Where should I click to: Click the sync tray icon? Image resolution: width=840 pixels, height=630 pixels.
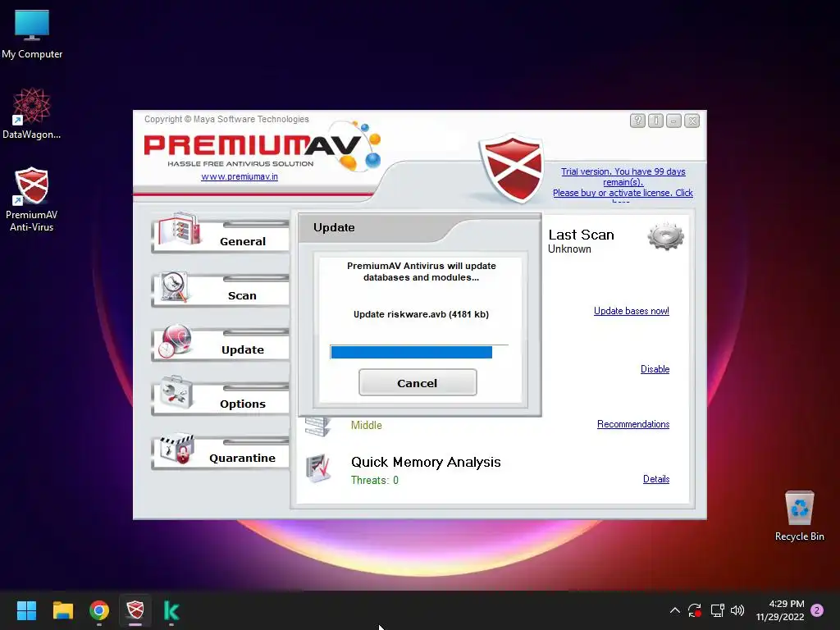pyautogui.click(x=695, y=610)
